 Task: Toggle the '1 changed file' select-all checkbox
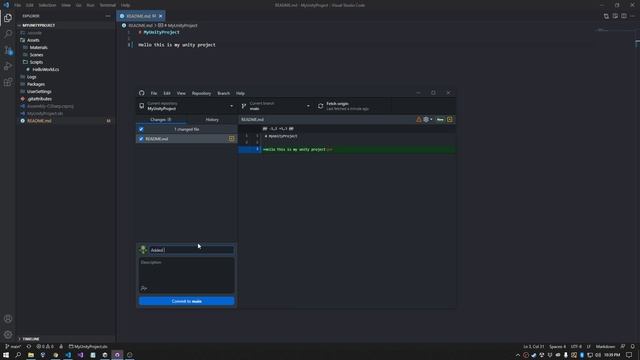141,129
